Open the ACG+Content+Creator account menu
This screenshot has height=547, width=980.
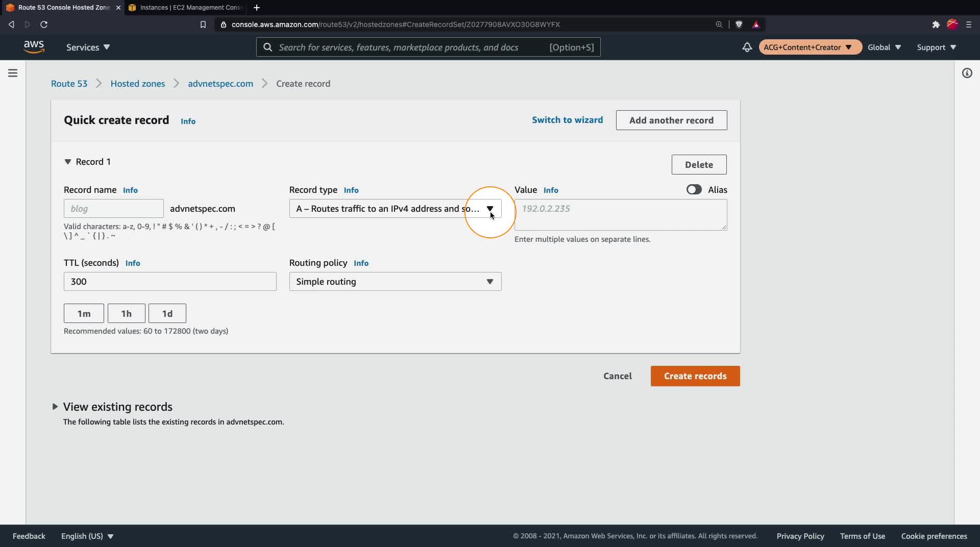click(x=810, y=47)
